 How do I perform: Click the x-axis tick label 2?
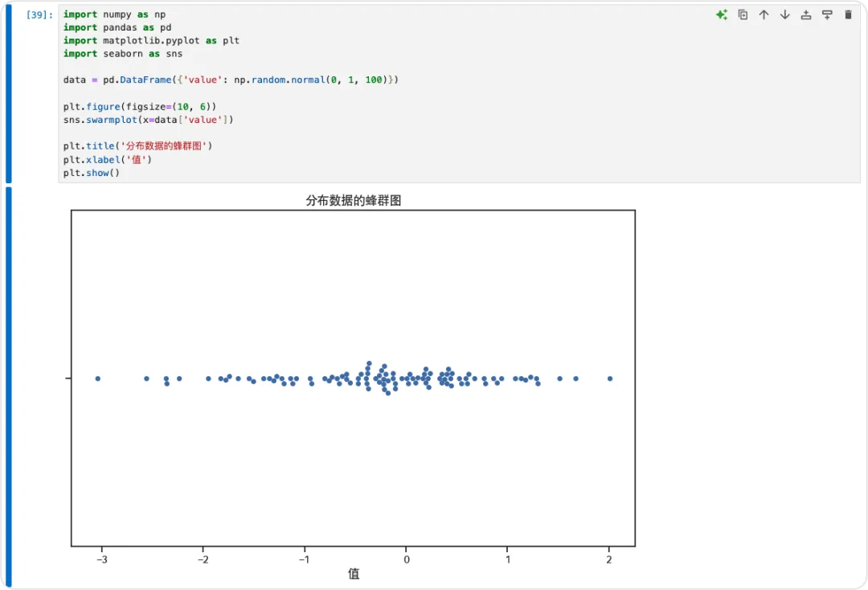click(609, 559)
